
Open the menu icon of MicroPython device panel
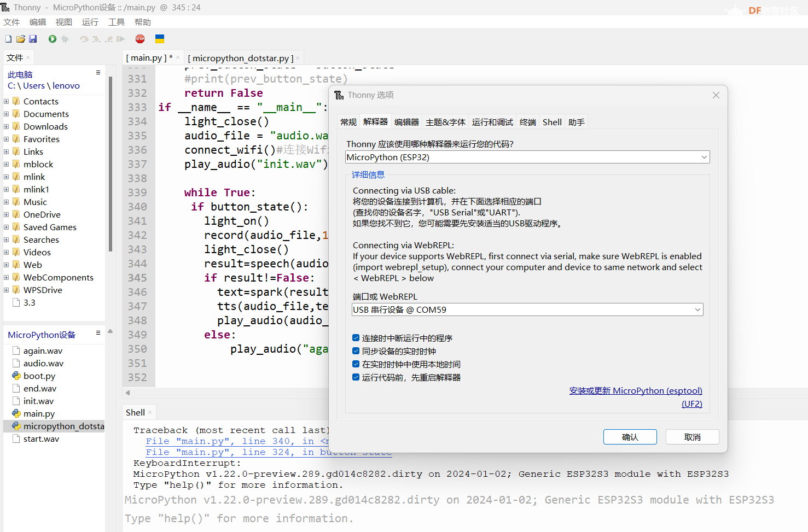(98, 332)
